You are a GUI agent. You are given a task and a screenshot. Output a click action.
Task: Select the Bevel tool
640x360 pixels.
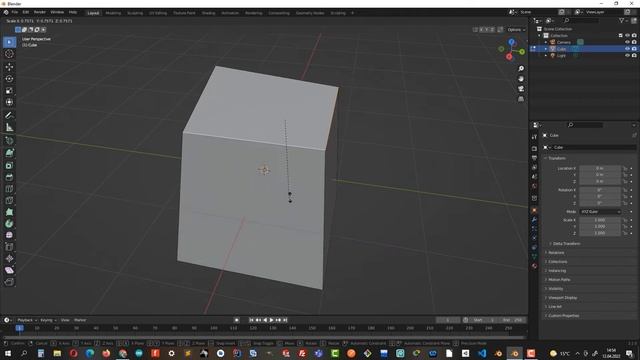(x=9, y=177)
